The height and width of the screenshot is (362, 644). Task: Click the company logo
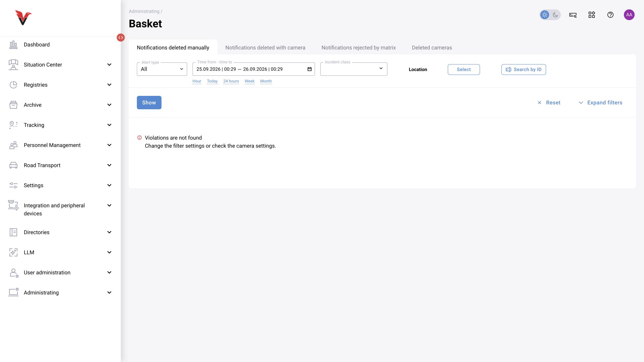[x=23, y=18]
